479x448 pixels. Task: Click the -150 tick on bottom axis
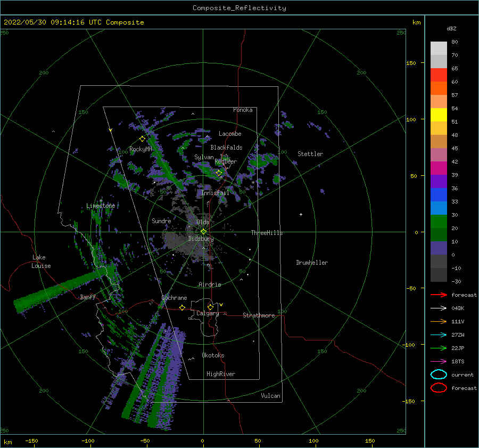click(x=31, y=441)
